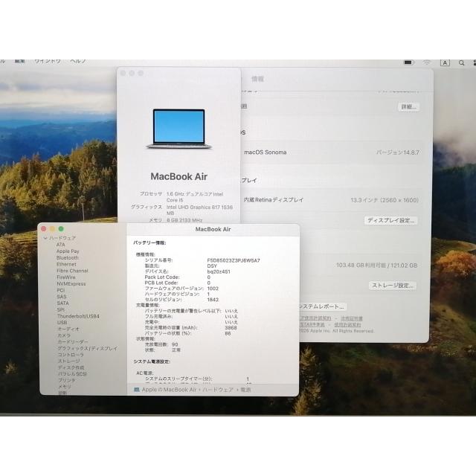Viewport: 476px width, 476px height.
Task: Click the バッテリー情報 heading
Action: pyautogui.click(x=149, y=243)
